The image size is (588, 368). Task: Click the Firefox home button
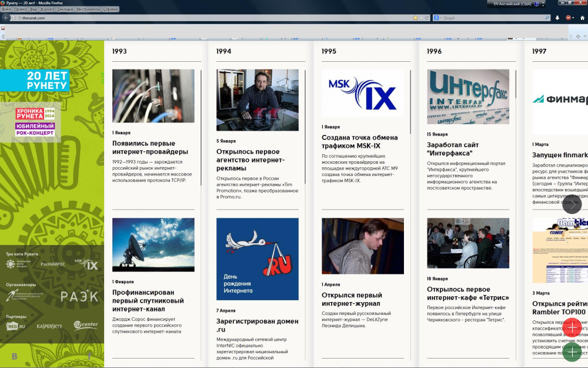pyautogui.click(x=582, y=18)
